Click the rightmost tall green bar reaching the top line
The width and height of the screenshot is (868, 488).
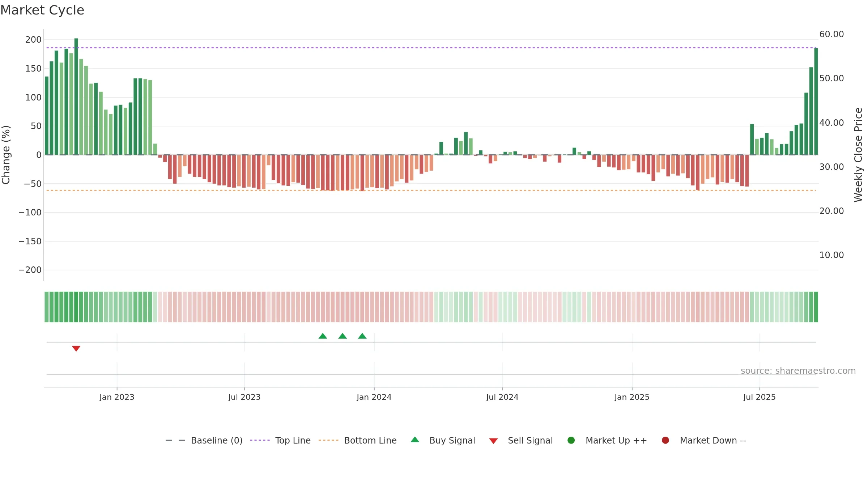pyautogui.click(x=816, y=102)
